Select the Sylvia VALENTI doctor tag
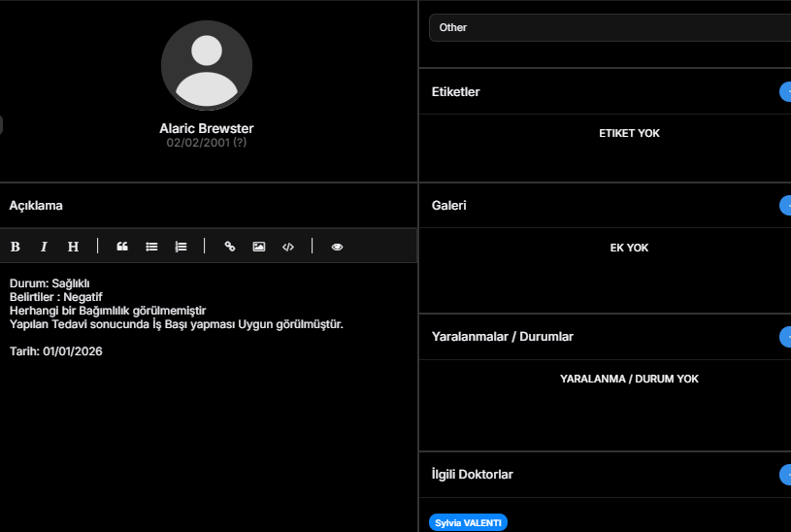Image resolution: width=791 pixels, height=532 pixels. 468,523
